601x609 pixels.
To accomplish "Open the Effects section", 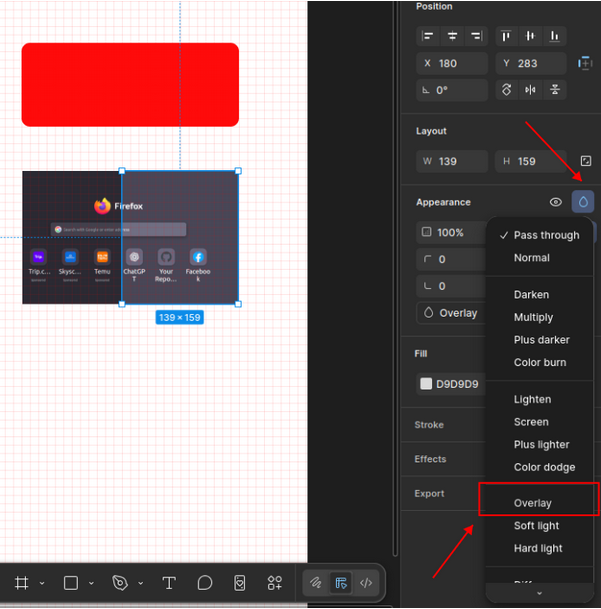I will pos(431,459).
